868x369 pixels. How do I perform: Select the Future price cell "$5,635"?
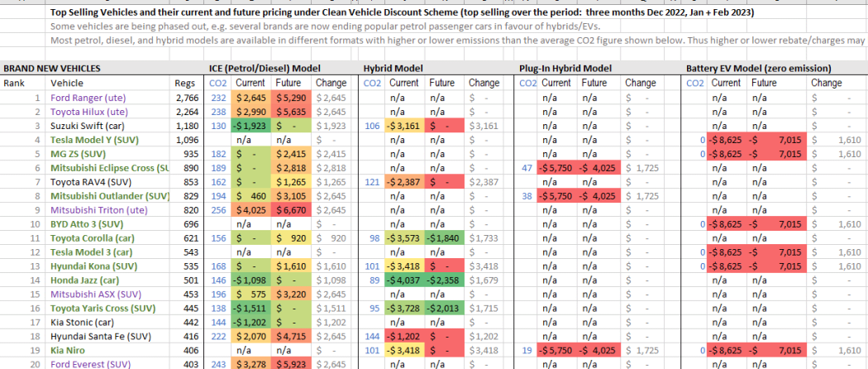pyautogui.click(x=292, y=112)
